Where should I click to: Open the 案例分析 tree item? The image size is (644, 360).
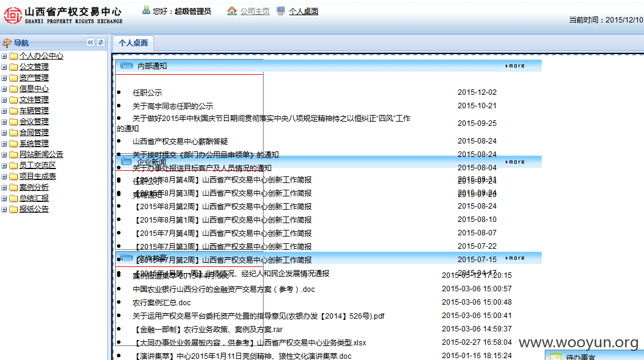(x=34, y=187)
